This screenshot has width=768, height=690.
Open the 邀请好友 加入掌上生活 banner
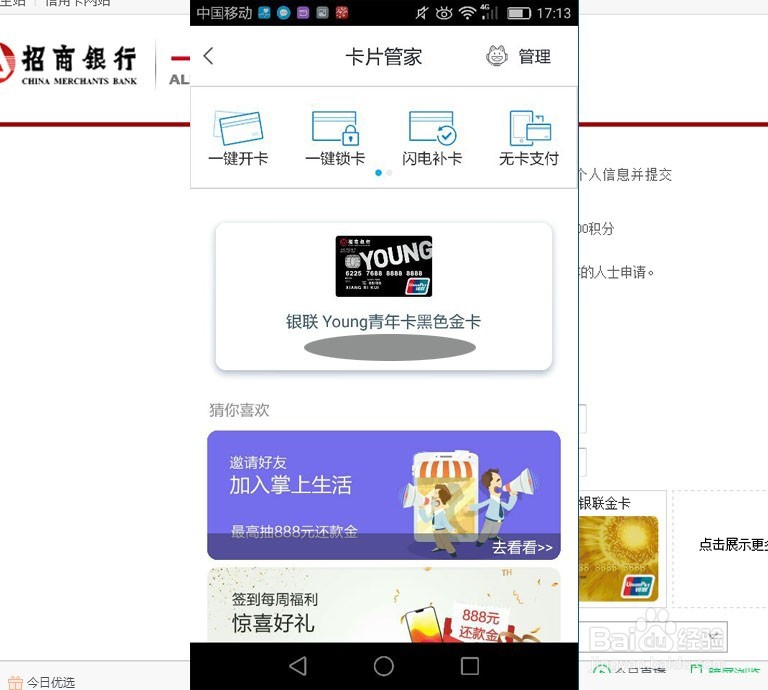point(384,495)
